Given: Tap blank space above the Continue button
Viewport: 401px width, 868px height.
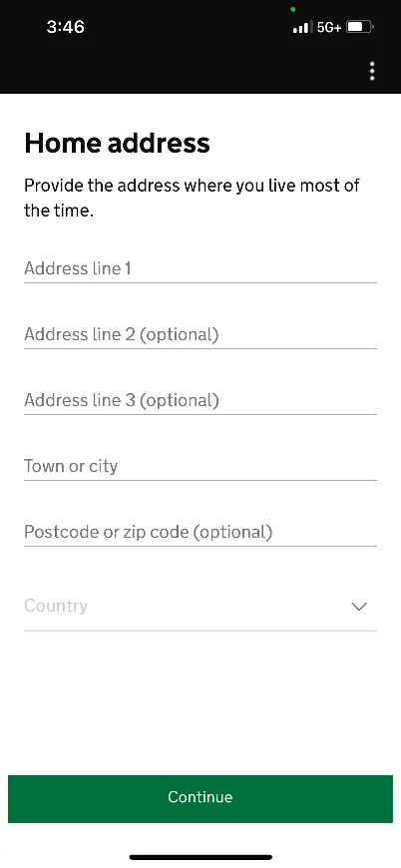Looking at the screenshot, I should point(200,703).
